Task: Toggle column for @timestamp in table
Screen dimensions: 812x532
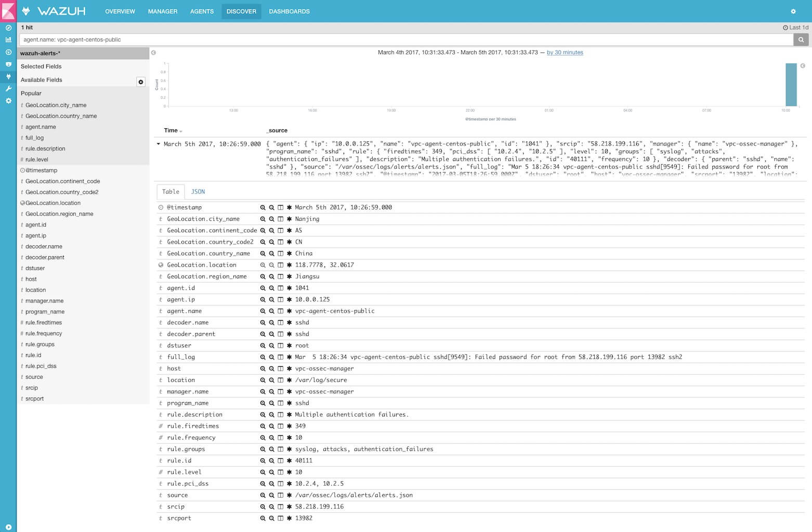Action: (x=280, y=207)
